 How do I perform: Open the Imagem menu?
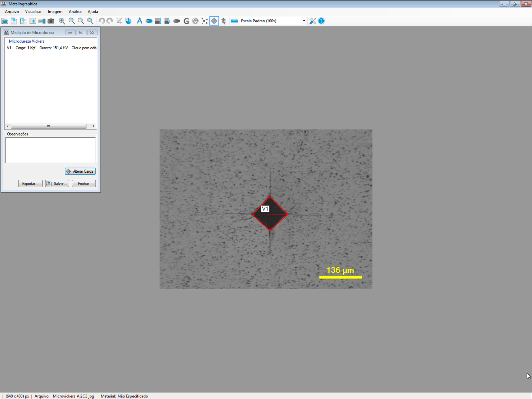pos(55,12)
